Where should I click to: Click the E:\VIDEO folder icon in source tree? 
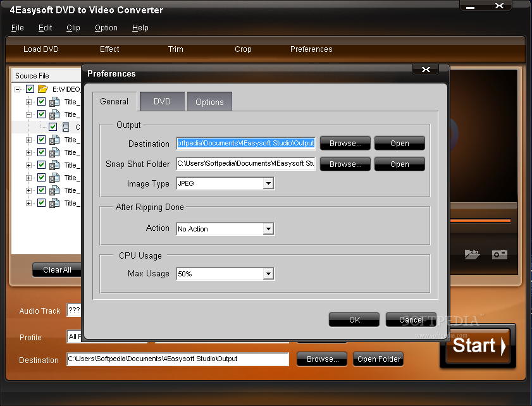[x=43, y=89]
